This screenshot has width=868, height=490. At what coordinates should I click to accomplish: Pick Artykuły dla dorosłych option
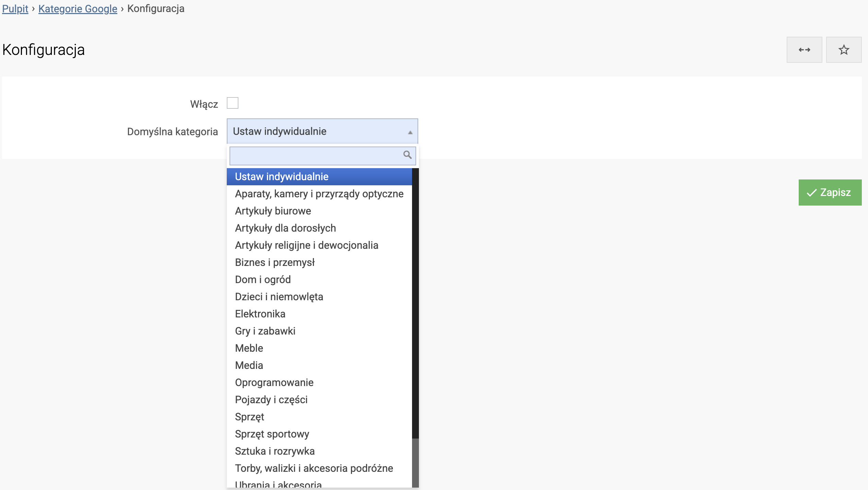285,228
